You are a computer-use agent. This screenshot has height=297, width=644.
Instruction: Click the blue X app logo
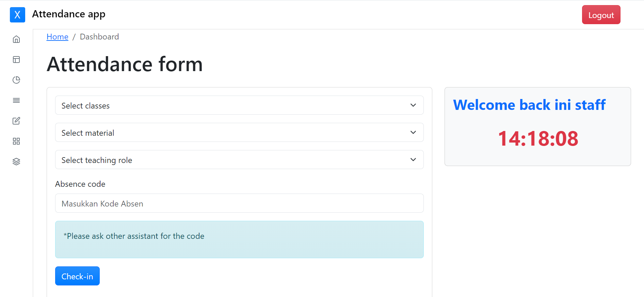pos(17,15)
